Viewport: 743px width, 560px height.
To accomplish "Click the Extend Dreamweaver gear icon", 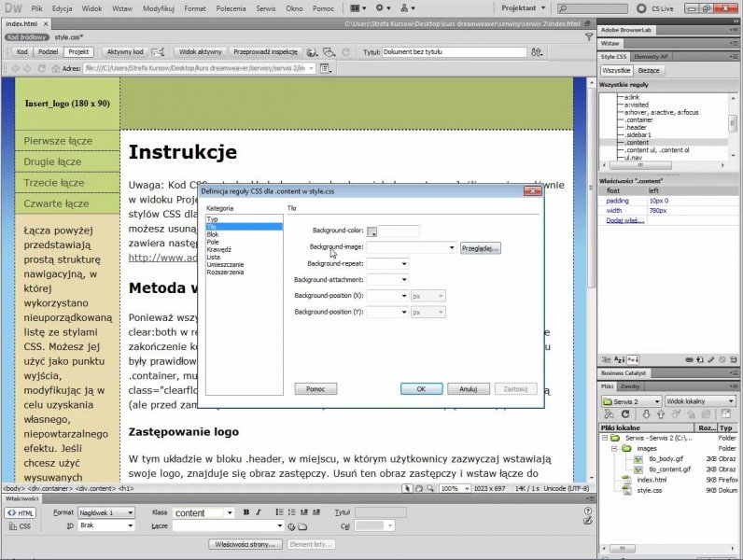I will click(x=385, y=7).
